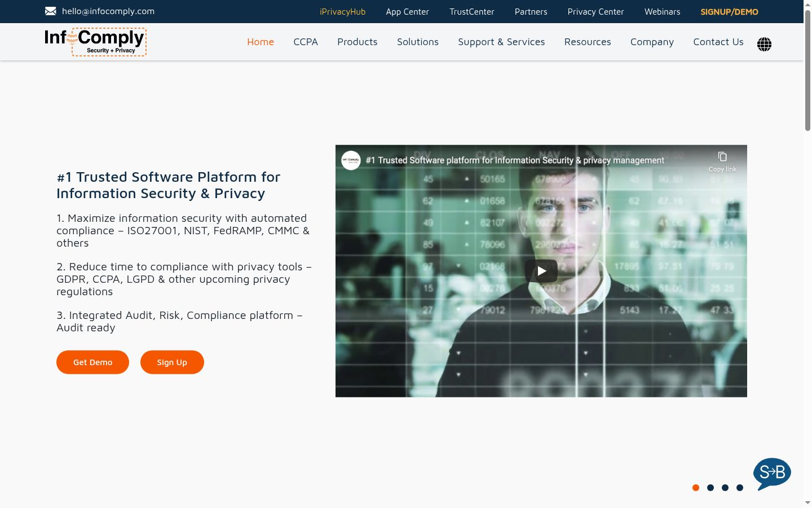Viewport: 812px width, 508px height.
Task: Expand the Support & Services menu
Action: (x=501, y=42)
